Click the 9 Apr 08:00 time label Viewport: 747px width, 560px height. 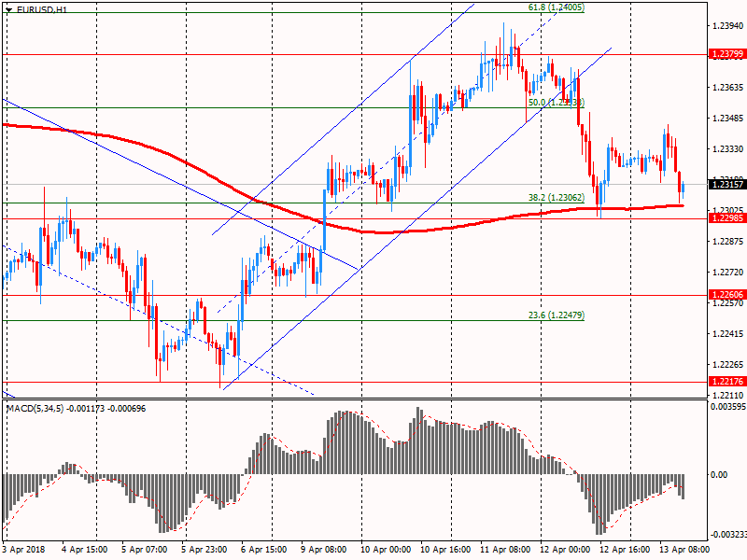tap(324, 550)
